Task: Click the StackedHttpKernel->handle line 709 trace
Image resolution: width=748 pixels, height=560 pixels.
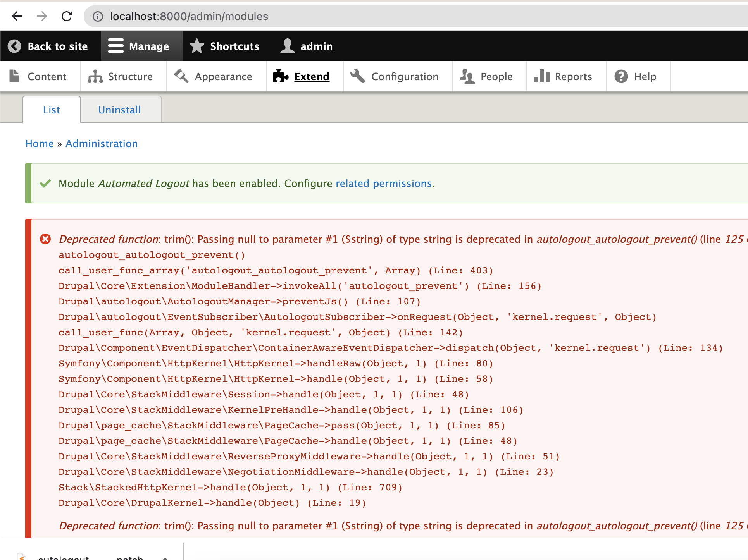Action: click(231, 487)
